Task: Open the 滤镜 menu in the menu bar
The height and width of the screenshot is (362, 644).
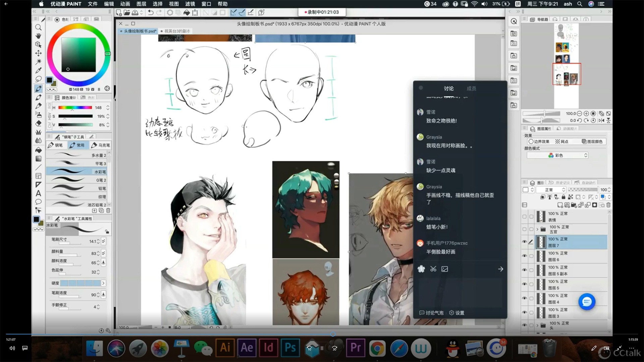Action: (x=190, y=4)
